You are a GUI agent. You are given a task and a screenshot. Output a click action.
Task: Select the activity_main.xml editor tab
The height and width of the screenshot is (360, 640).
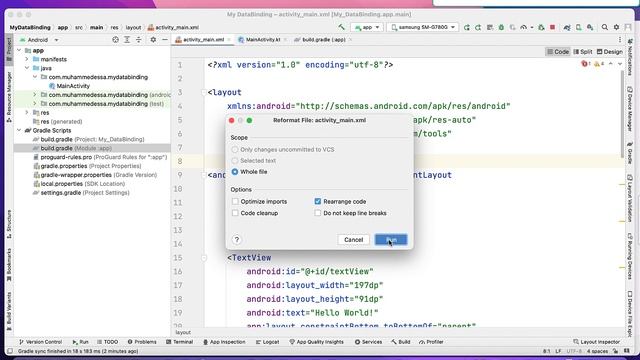tap(202, 40)
